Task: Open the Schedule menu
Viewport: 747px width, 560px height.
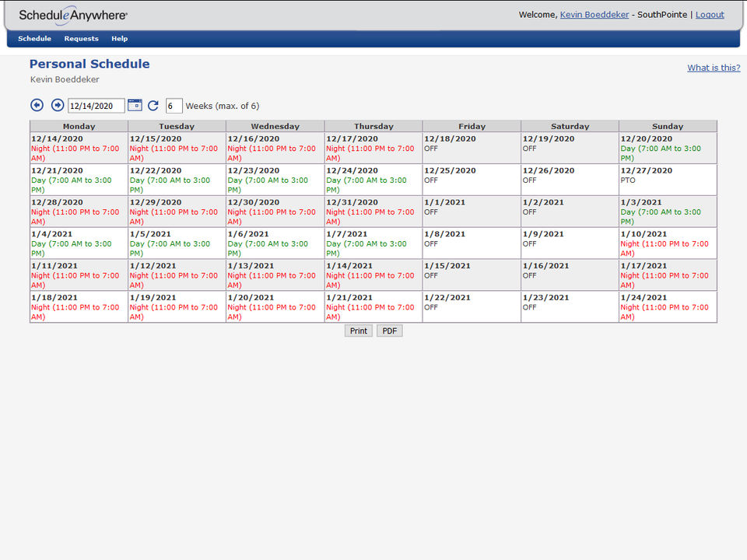Action: point(34,39)
